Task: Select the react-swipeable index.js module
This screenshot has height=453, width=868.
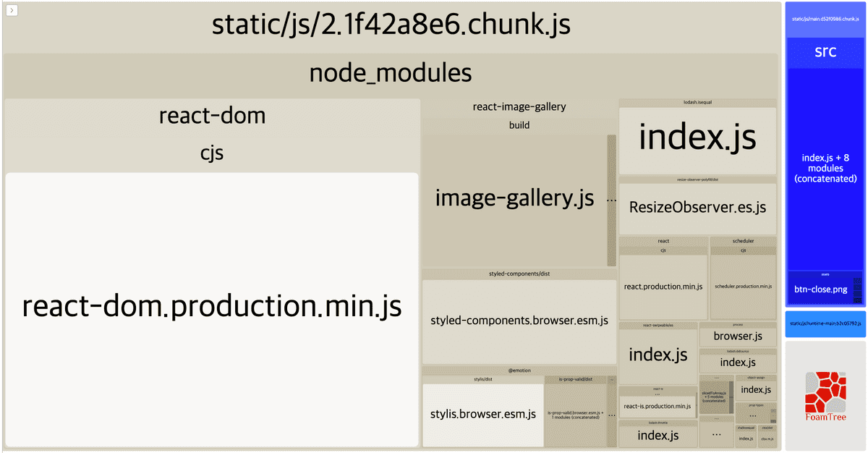Action: tap(658, 355)
